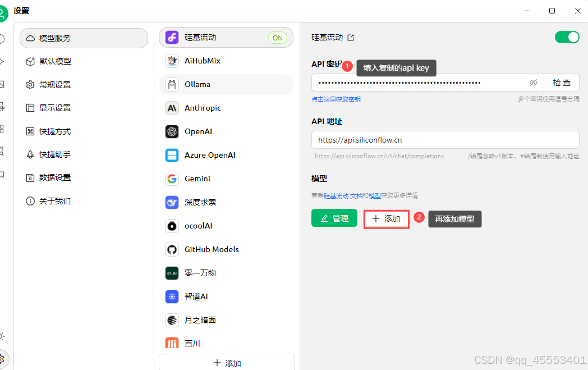Show the hidden API key via eye icon
This screenshot has height=370, width=588.
coord(533,83)
